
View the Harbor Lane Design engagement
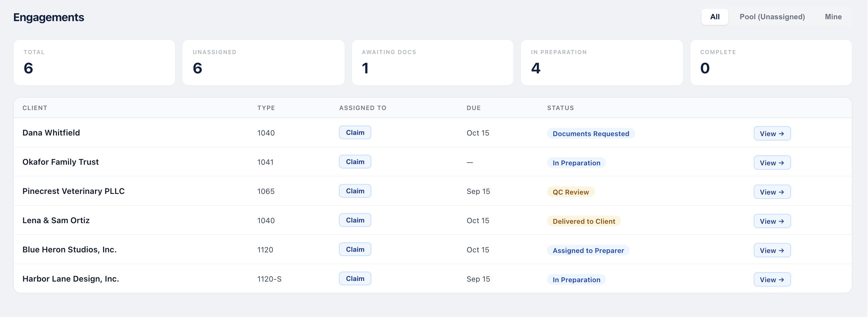[x=772, y=280]
